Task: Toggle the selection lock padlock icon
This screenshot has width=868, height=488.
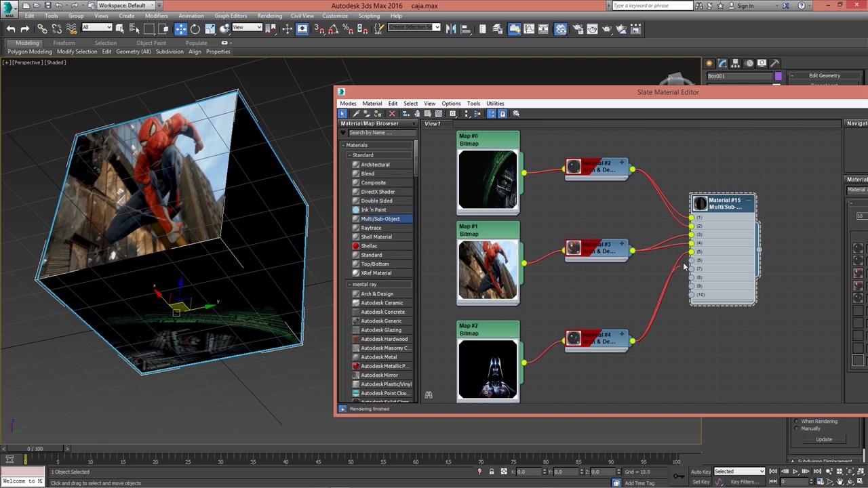Action: pyautogui.click(x=492, y=472)
